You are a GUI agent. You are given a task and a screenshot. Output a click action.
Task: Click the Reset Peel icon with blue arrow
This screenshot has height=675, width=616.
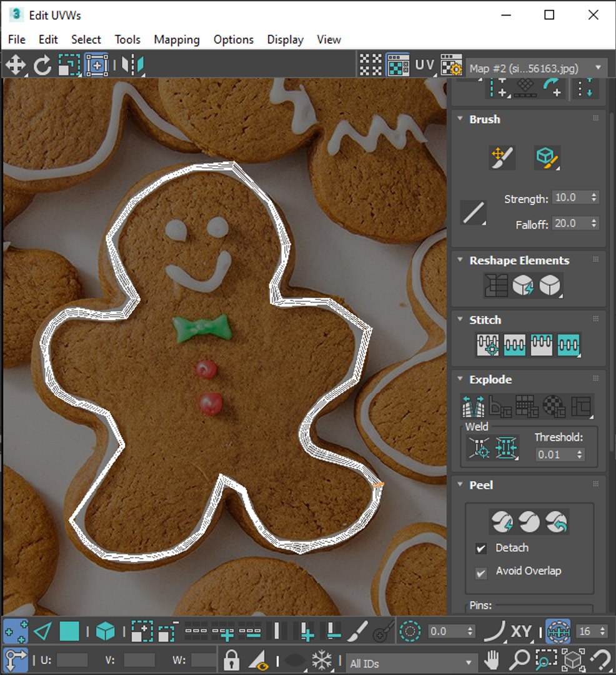click(x=556, y=522)
